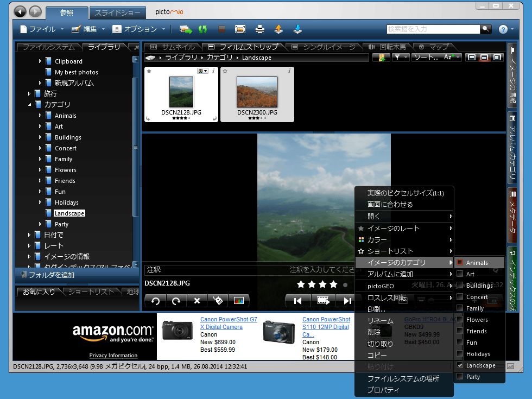Check the Art category checkbox
This screenshot has width=532, height=399.
pyautogui.click(x=460, y=274)
